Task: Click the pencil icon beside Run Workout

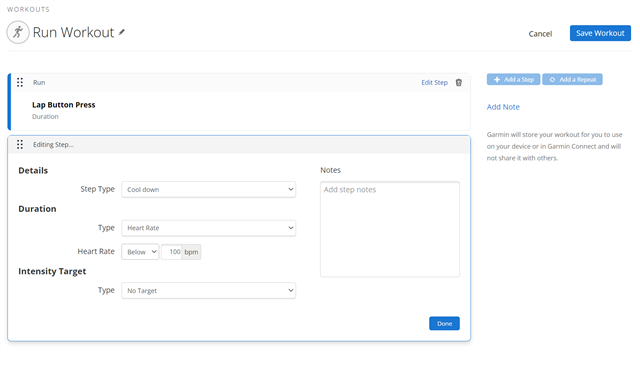Action: coord(122,32)
